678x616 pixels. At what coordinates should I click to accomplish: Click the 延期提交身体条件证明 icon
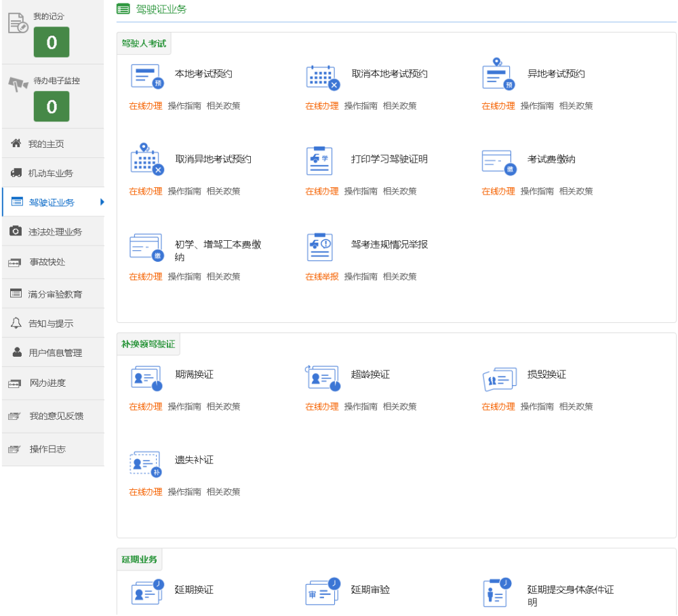click(497, 593)
